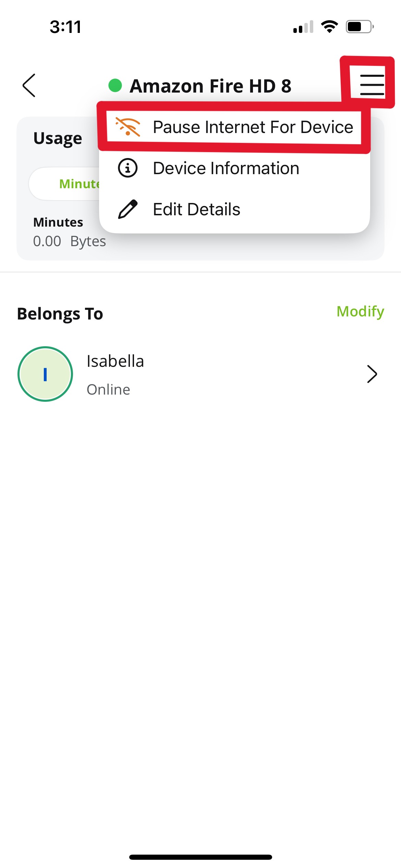
Task: Tap the green Modify link
Action: click(360, 311)
